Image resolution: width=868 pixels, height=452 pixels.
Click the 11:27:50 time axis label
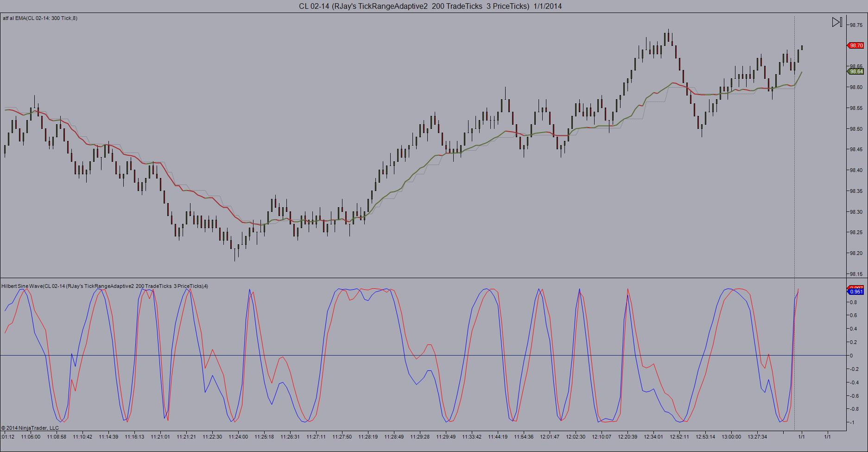[342, 436]
